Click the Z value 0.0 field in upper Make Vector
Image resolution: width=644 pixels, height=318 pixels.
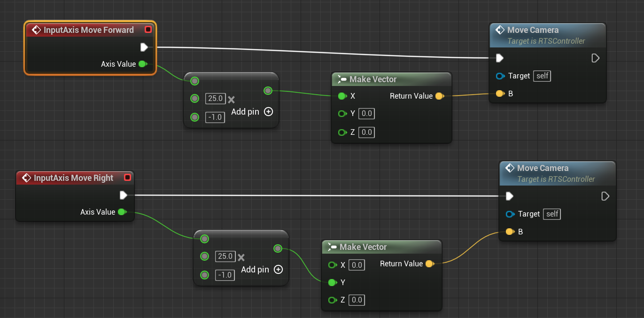tap(366, 132)
